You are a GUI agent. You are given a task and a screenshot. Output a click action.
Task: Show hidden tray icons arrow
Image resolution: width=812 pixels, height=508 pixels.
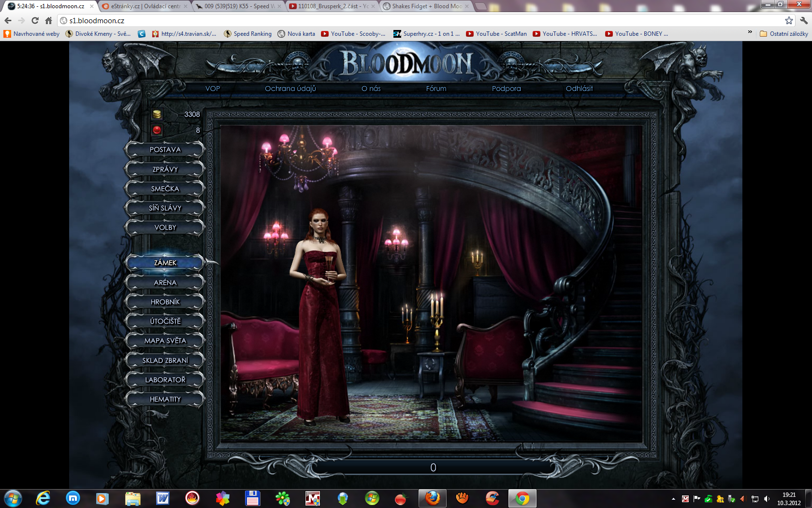click(x=673, y=499)
